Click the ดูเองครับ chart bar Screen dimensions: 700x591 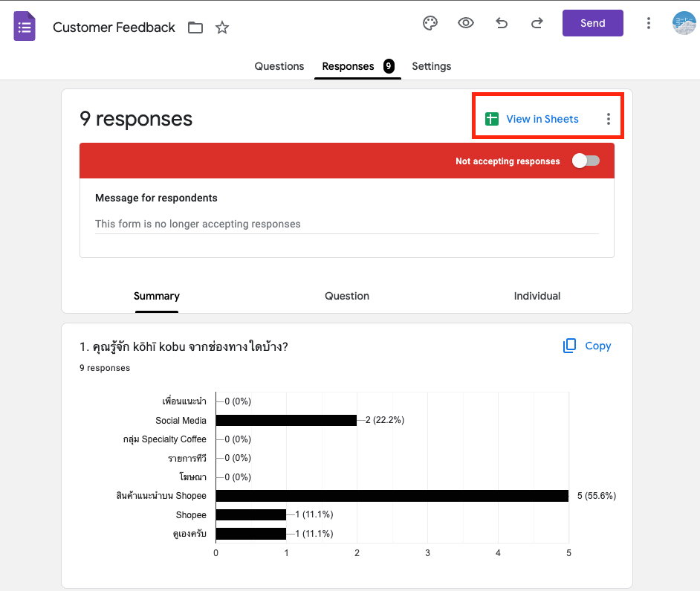point(251,534)
